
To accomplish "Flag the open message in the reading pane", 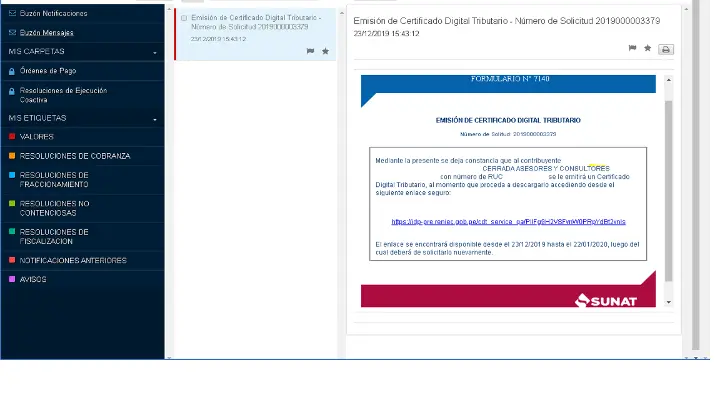I will pos(632,48).
